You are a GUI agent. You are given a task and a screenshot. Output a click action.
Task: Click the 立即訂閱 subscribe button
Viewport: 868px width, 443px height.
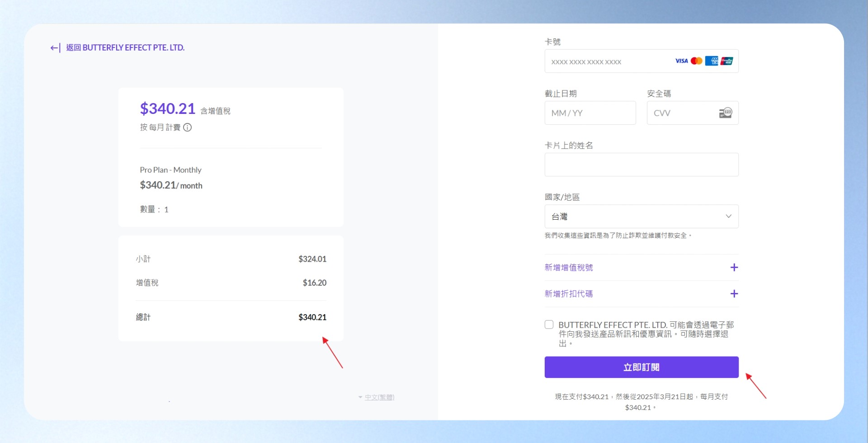(642, 367)
